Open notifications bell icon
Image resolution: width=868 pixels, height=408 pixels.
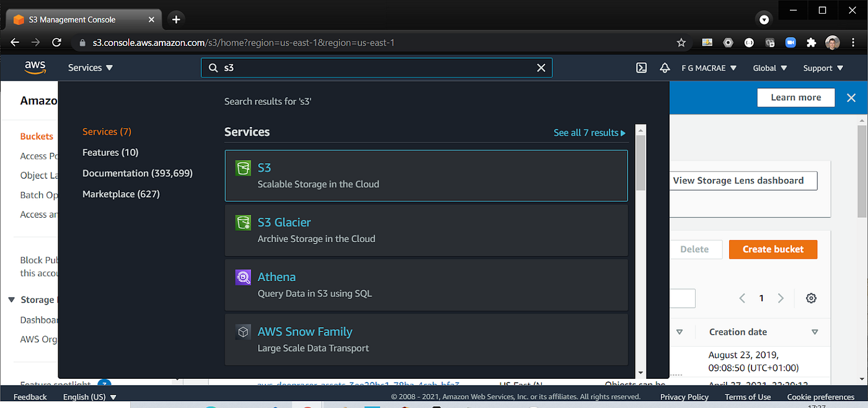(x=665, y=68)
